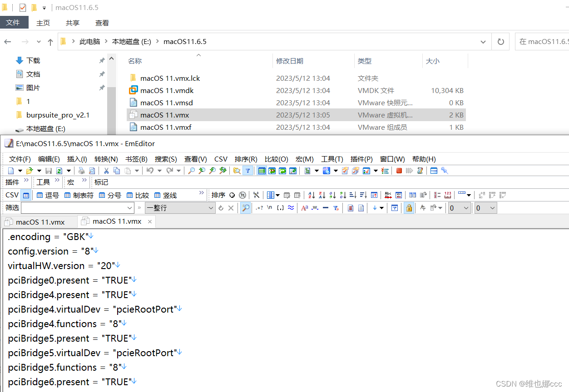Toggle the padlock icon in filter bar
This screenshot has width=569, height=392.
(409, 208)
